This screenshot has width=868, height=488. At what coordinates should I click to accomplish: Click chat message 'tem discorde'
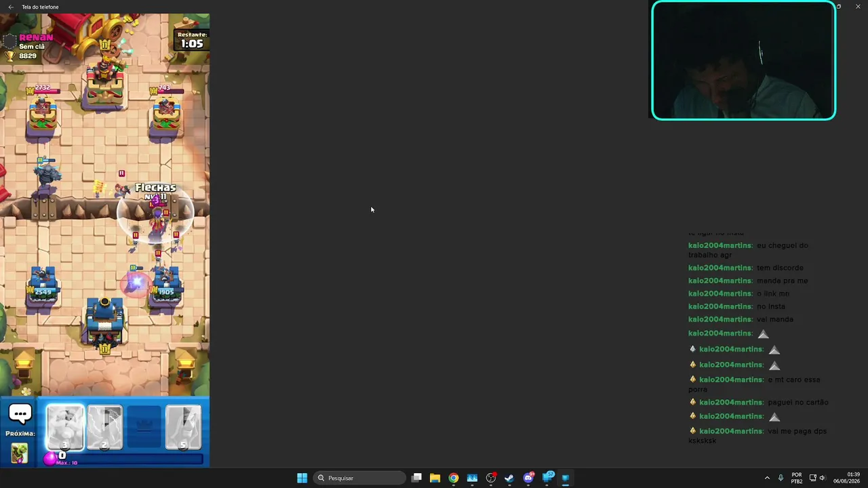tap(780, 268)
